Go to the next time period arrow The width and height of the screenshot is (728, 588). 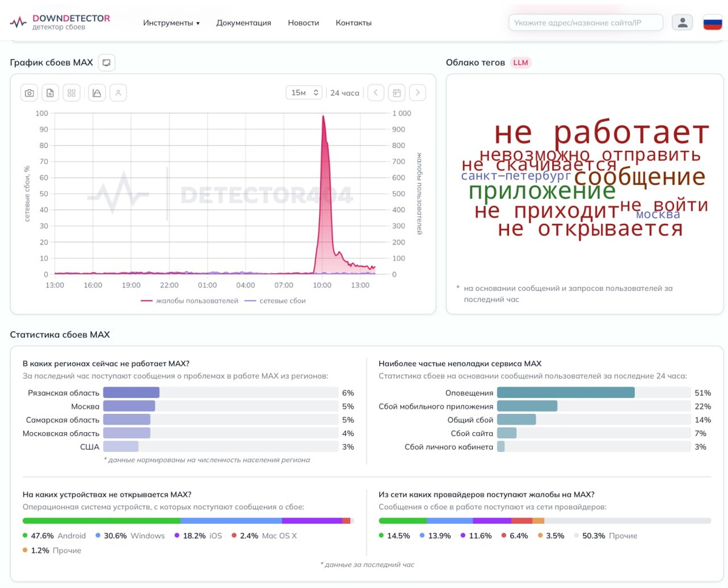417,93
